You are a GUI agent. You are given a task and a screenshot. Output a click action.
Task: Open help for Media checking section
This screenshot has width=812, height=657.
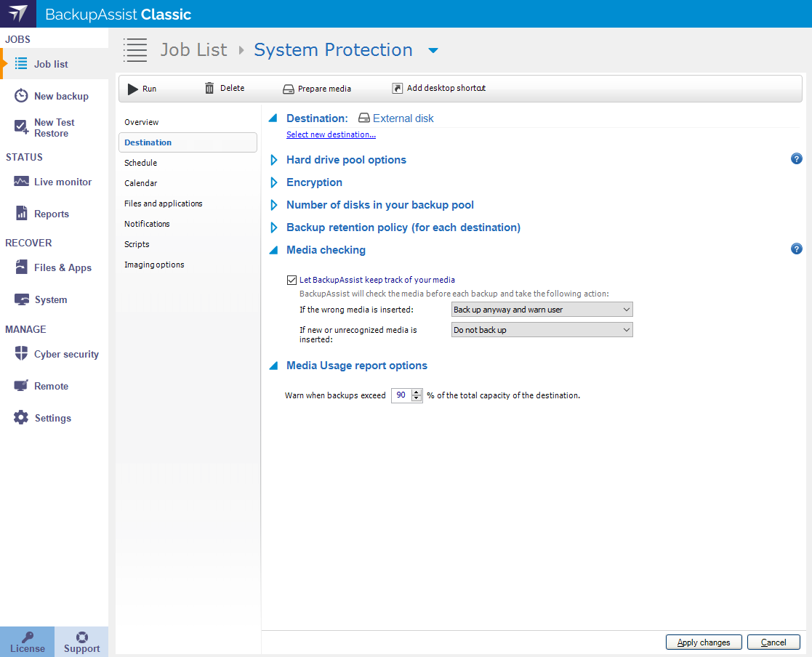click(x=796, y=249)
